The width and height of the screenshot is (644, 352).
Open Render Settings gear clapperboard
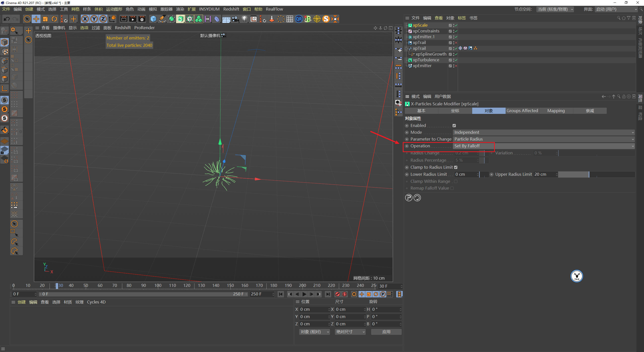142,19
